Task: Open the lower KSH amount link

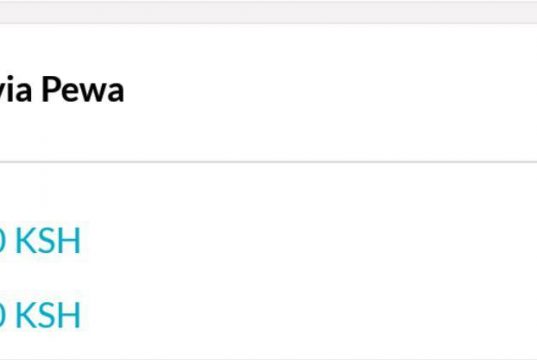Action: tap(40, 315)
